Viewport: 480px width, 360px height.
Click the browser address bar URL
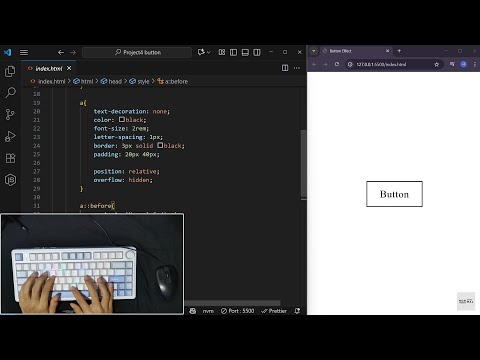[x=381, y=64]
